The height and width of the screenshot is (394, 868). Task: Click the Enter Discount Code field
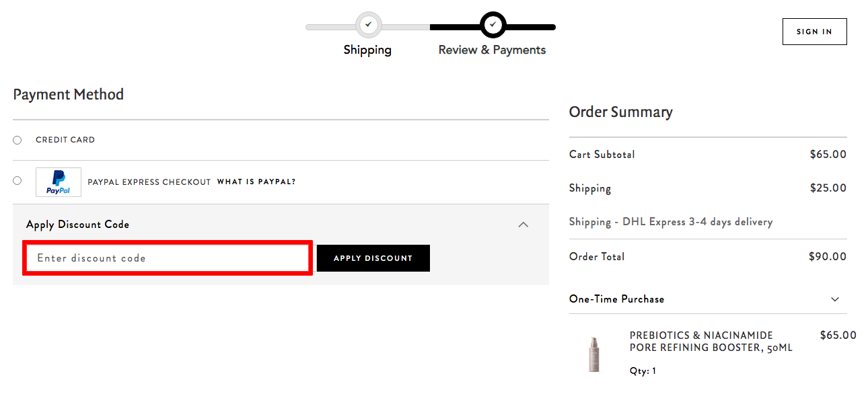tap(167, 258)
